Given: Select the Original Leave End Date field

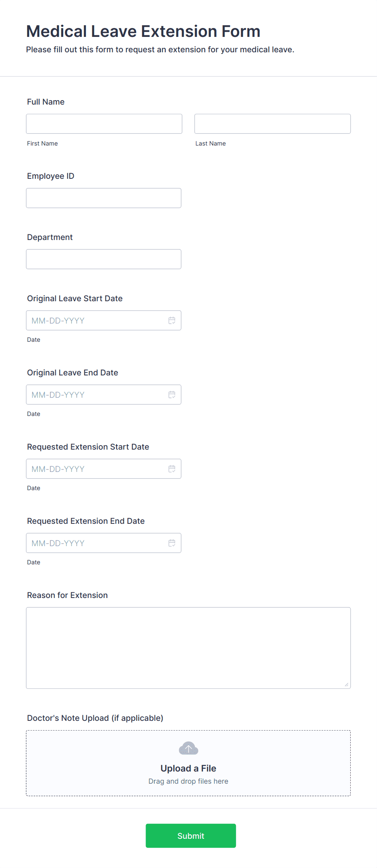Looking at the screenshot, I should pyautogui.click(x=104, y=394).
